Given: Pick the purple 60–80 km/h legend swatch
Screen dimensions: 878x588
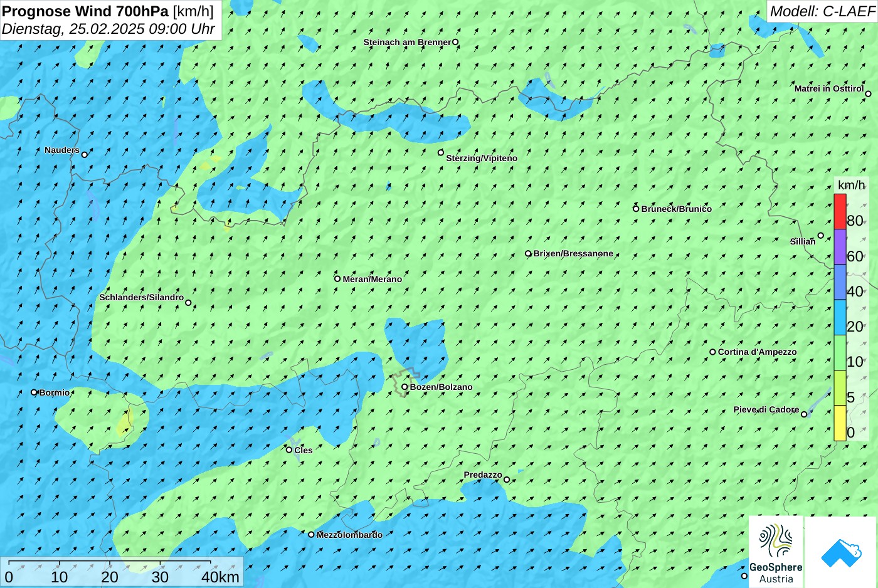Looking at the screenshot, I should 840,247.
